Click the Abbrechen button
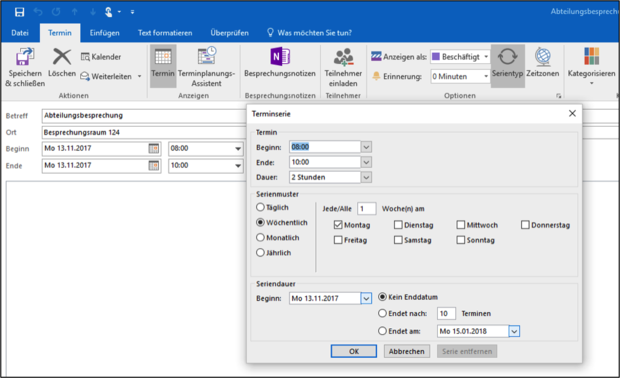 pyautogui.click(x=406, y=351)
